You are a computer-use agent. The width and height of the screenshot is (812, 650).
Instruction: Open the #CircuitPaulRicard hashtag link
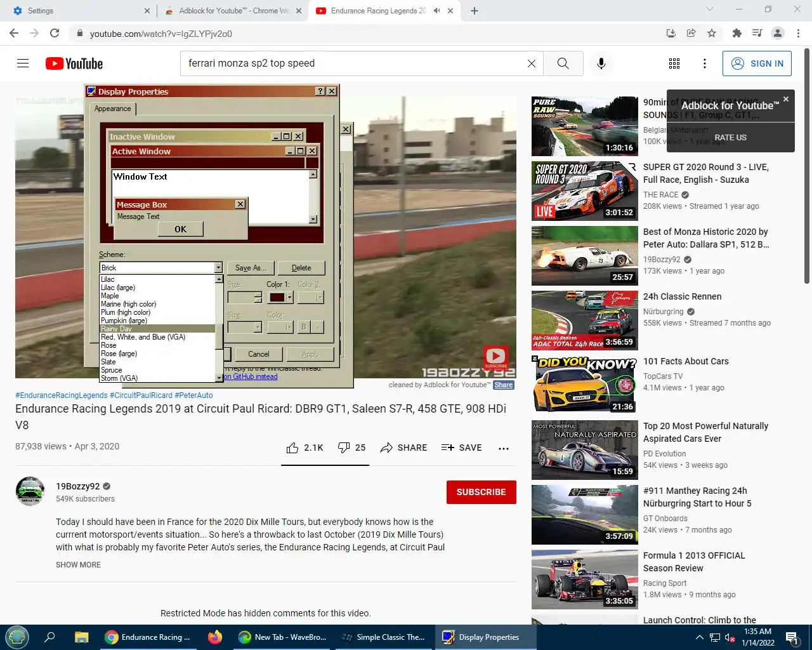(x=141, y=395)
